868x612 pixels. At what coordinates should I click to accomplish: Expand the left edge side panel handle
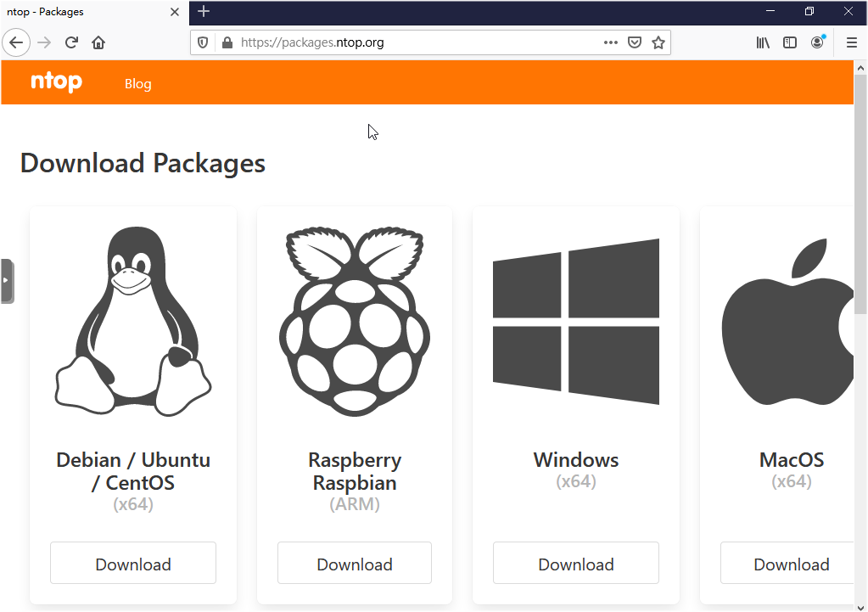(x=7, y=281)
